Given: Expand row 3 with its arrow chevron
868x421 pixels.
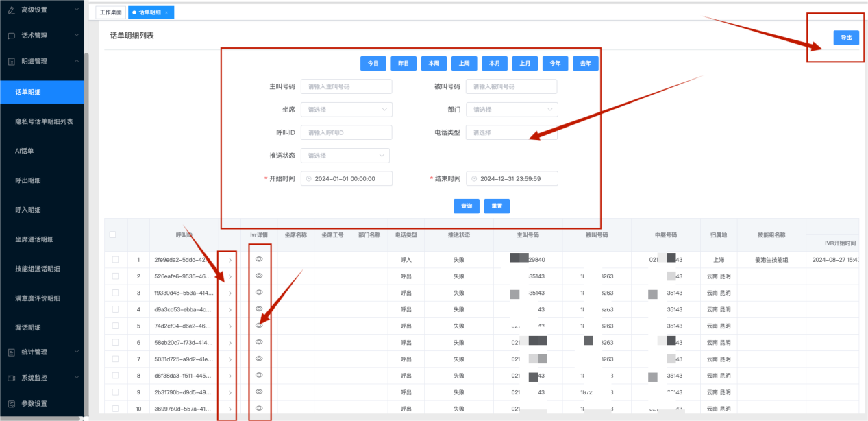Looking at the screenshot, I should 230,293.
